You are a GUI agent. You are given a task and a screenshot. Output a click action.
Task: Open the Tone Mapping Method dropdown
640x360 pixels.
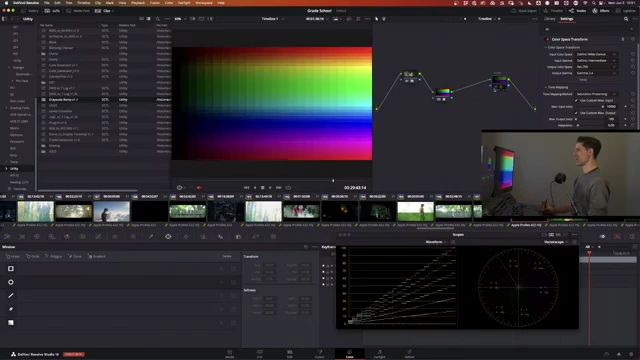click(596, 94)
